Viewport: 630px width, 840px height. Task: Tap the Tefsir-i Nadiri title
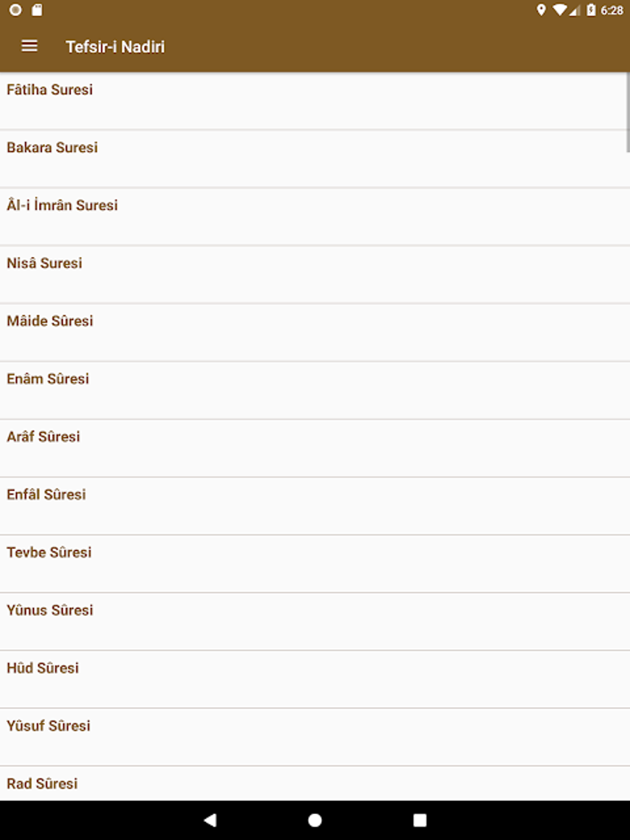tap(115, 46)
